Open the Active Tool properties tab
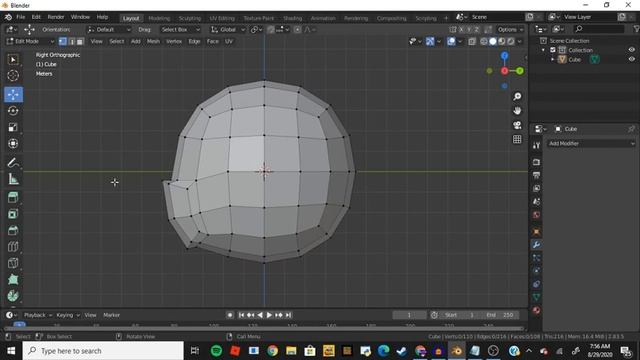The image size is (640, 360). (x=536, y=145)
